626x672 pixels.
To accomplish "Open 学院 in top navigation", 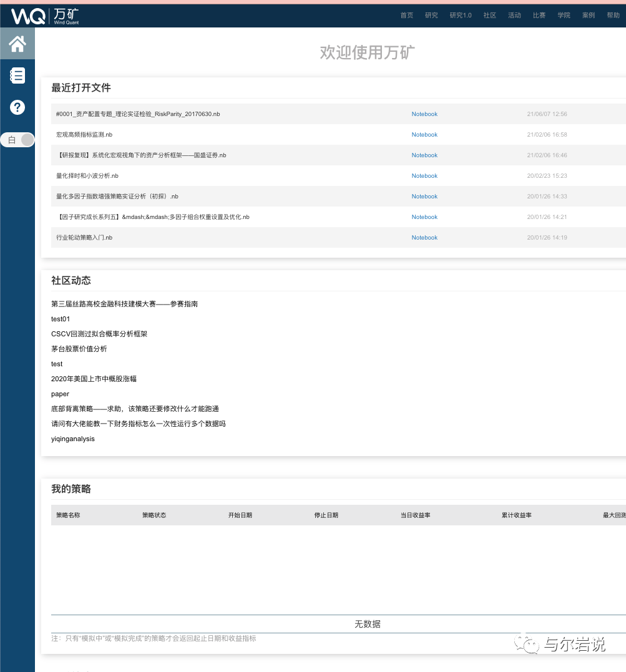I will click(x=564, y=16).
